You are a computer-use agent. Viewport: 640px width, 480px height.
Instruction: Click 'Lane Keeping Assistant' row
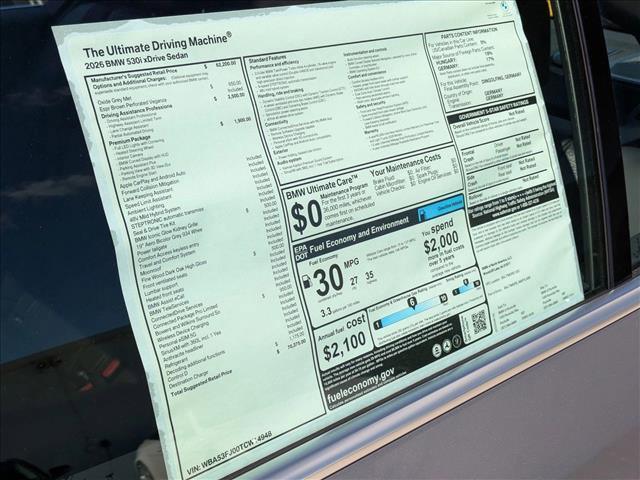pyautogui.click(x=149, y=196)
